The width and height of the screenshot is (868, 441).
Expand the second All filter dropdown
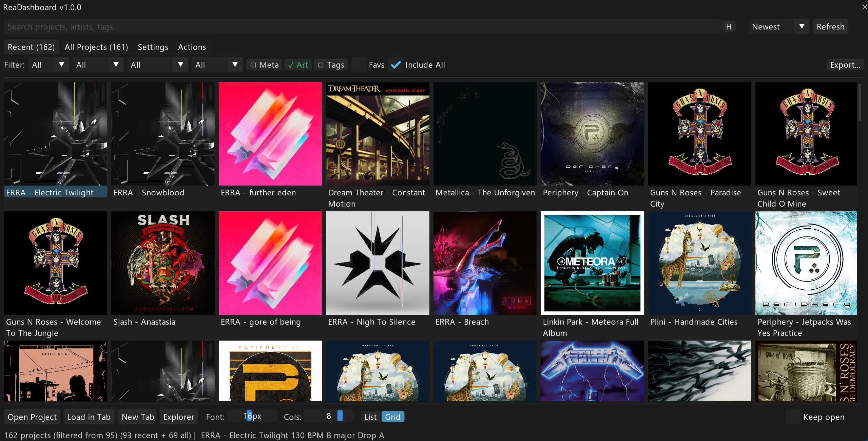click(98, 65)
